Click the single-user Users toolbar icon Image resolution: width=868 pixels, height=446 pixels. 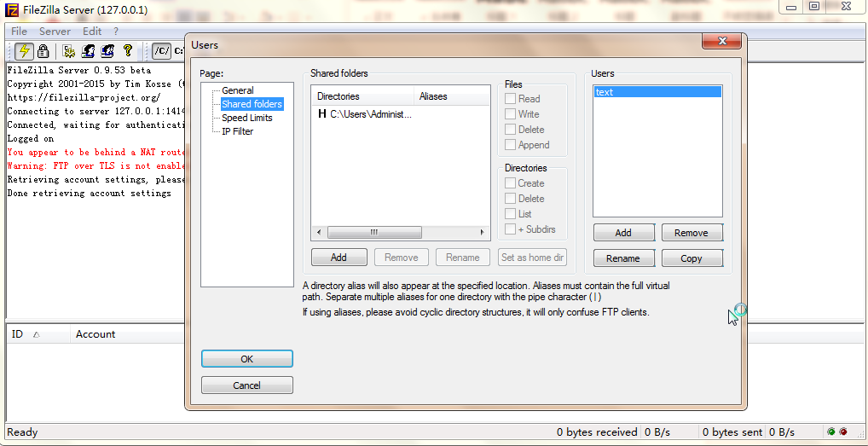tap(88, 51)
